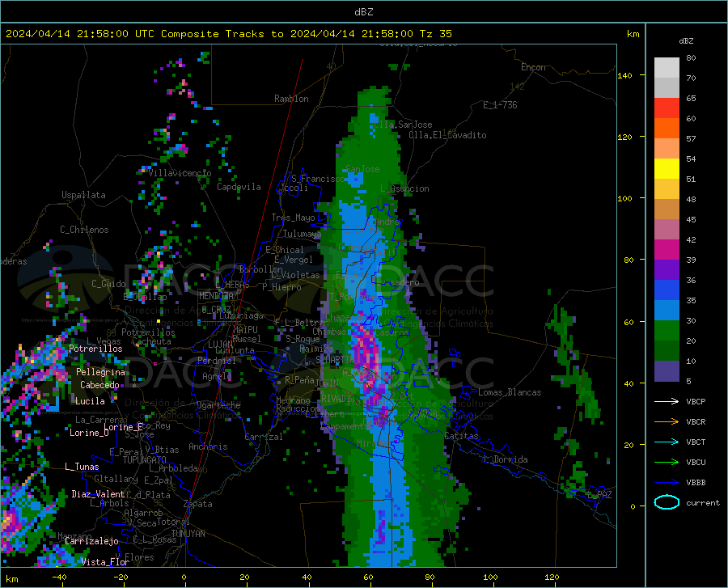This screenshot has width=728, height=588.
Task: Click the Cabecedo label on map
Action: (99, 385)
